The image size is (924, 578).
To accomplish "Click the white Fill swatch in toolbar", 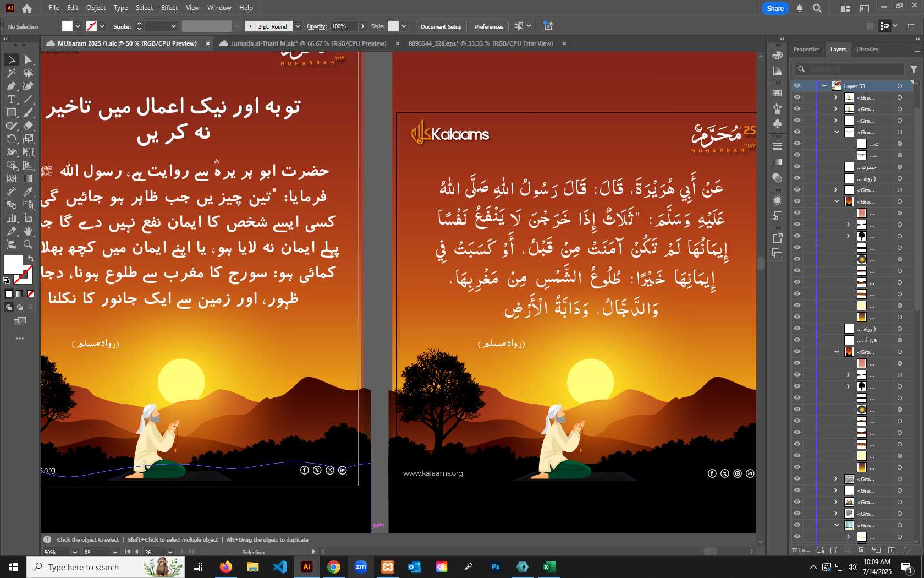I will point(12,264).
